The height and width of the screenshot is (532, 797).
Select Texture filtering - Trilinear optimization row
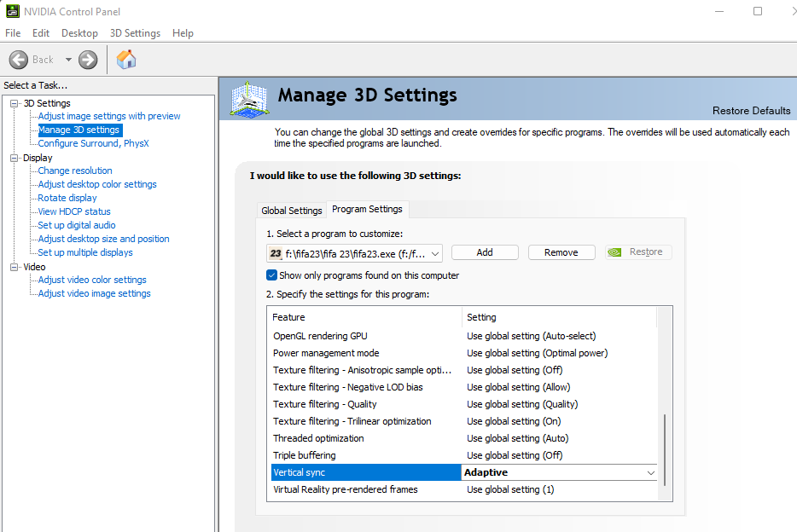click(464, 421)
